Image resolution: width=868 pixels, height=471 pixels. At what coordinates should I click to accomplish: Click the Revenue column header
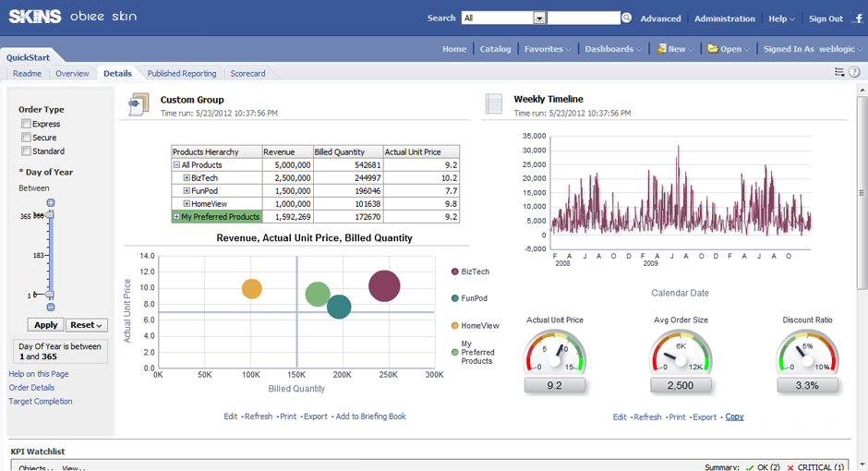tap(287, 151)
